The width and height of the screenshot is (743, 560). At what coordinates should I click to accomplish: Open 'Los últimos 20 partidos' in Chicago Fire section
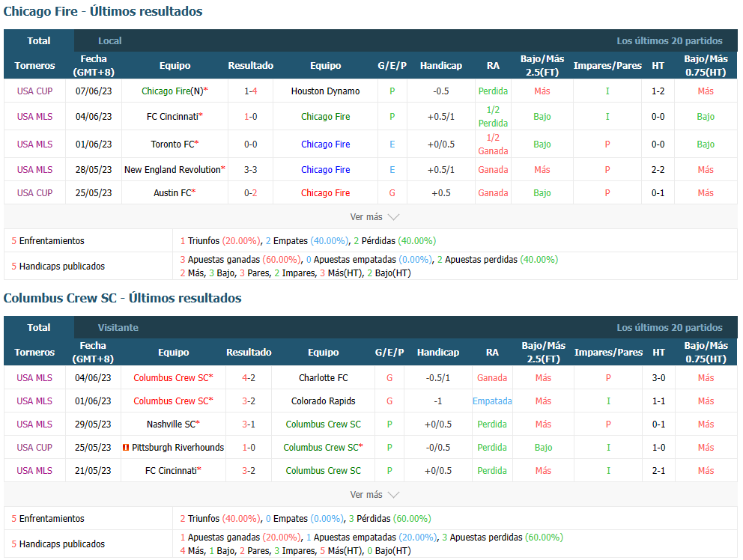(669, 40)
